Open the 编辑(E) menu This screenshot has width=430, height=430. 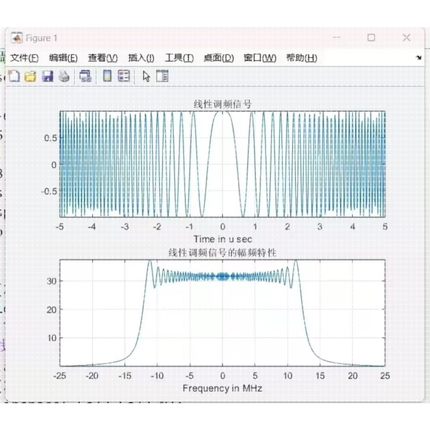63,58
